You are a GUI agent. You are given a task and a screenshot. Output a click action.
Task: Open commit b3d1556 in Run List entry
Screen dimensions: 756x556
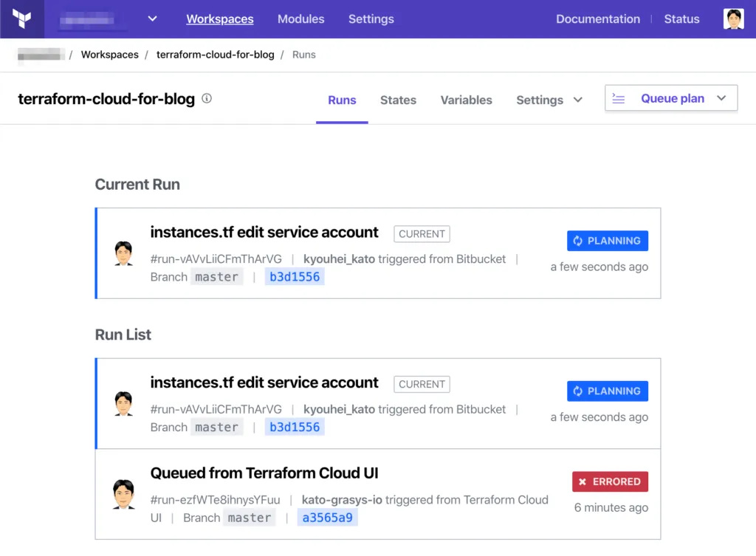click(295, 428)
